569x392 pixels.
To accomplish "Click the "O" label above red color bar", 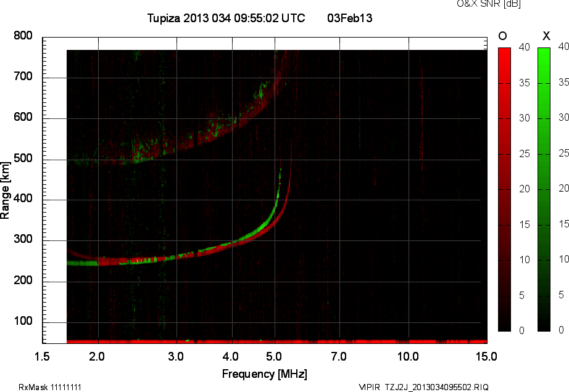I will 503,36.
